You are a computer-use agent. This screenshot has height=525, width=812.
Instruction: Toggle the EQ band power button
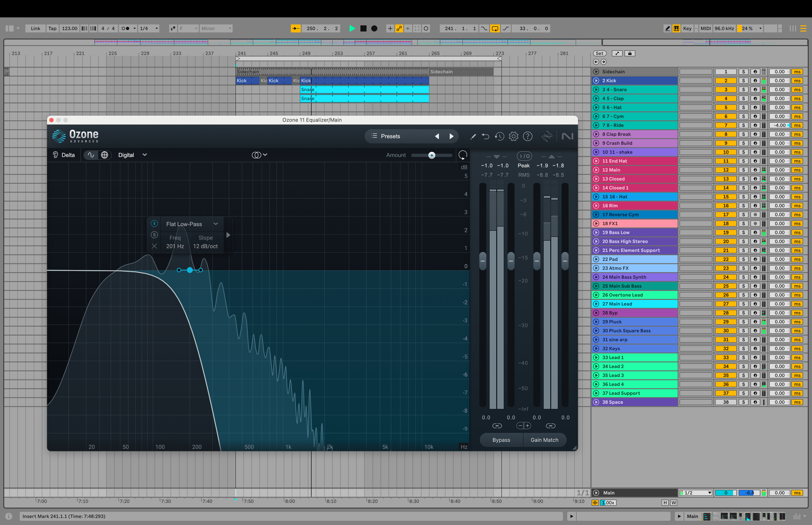pos(154,224)
